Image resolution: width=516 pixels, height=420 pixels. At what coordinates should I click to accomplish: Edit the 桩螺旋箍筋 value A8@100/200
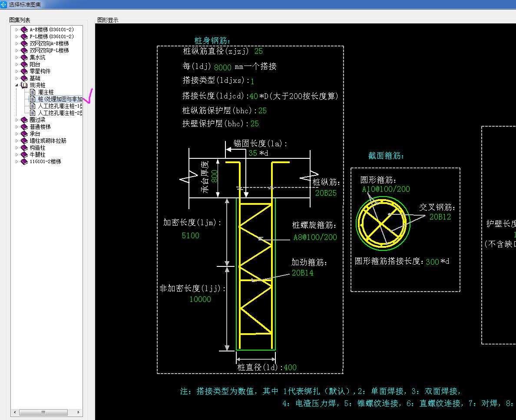(315, 237)
